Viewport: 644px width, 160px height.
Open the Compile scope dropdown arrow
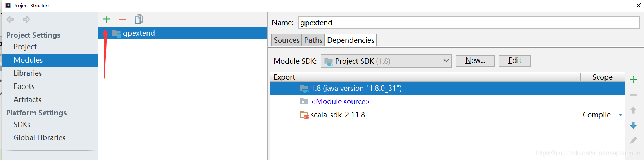[620, 115]
